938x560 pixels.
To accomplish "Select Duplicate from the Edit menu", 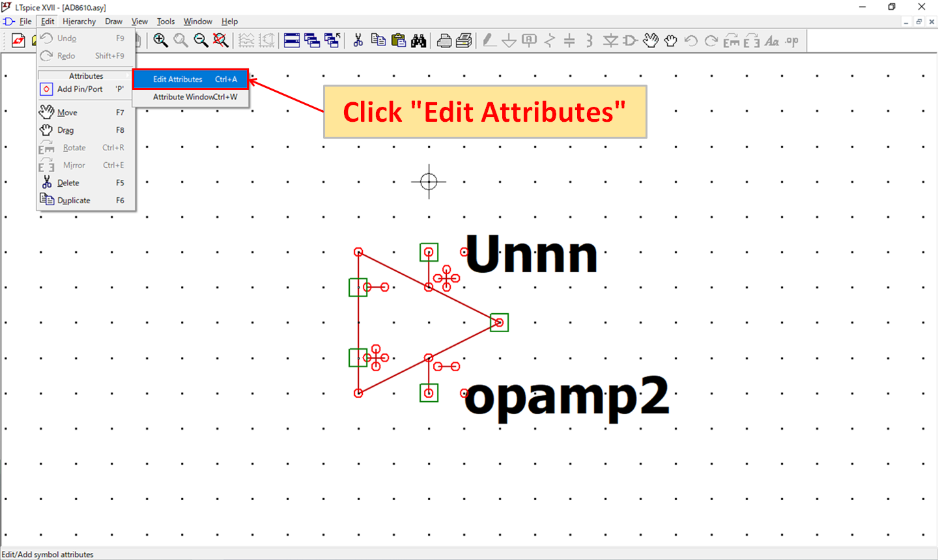I will [73, 200].
